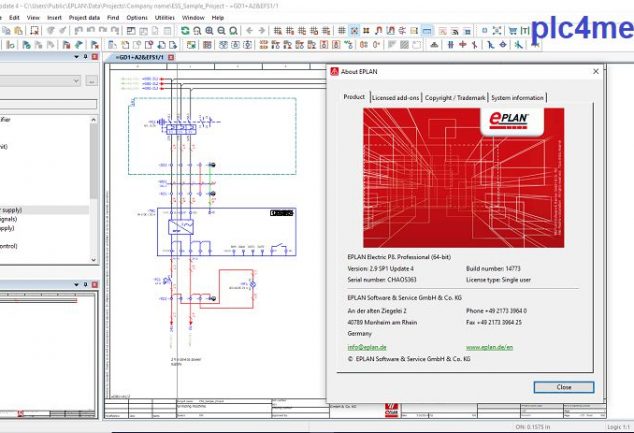The image size is (634, 433).
Task: Open the Project data menu
Action: (84, 17)
